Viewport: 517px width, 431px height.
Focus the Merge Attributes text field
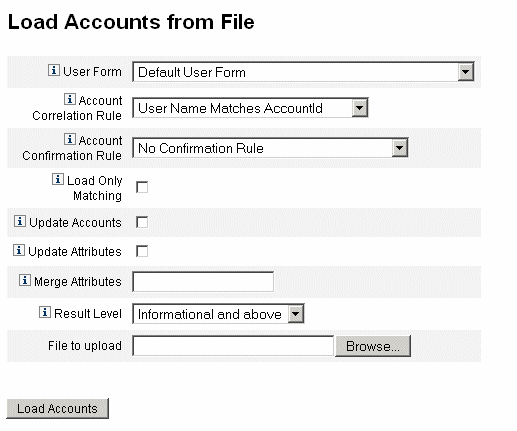point(203,282)
